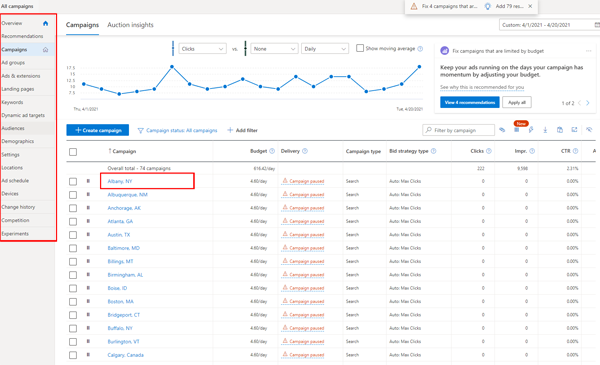Open the columns icon under New badge
Screen dimensions: 600x365
tap(517, 130)
